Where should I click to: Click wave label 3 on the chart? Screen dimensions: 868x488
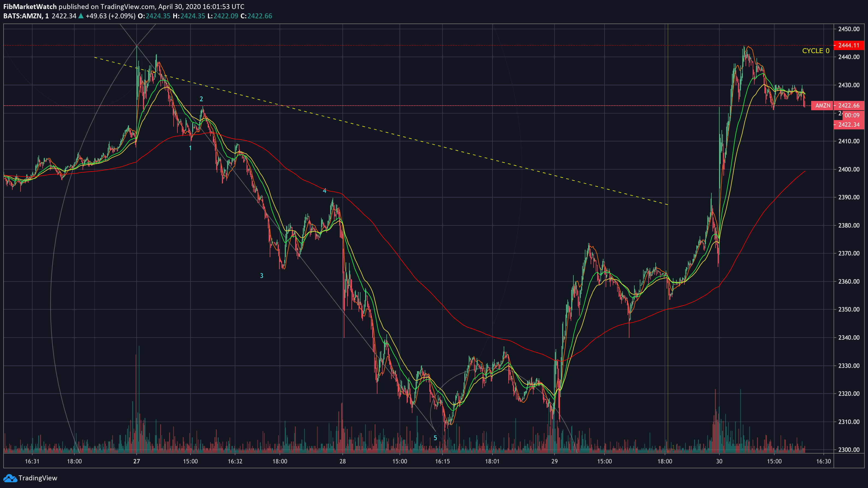pyautogui.click(x=262, y=275)
